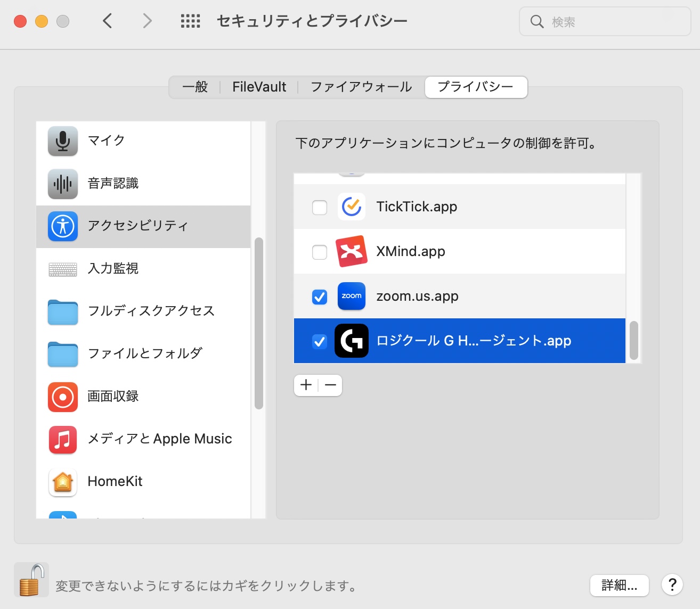Click the TickTick app icon

[352, 207]
